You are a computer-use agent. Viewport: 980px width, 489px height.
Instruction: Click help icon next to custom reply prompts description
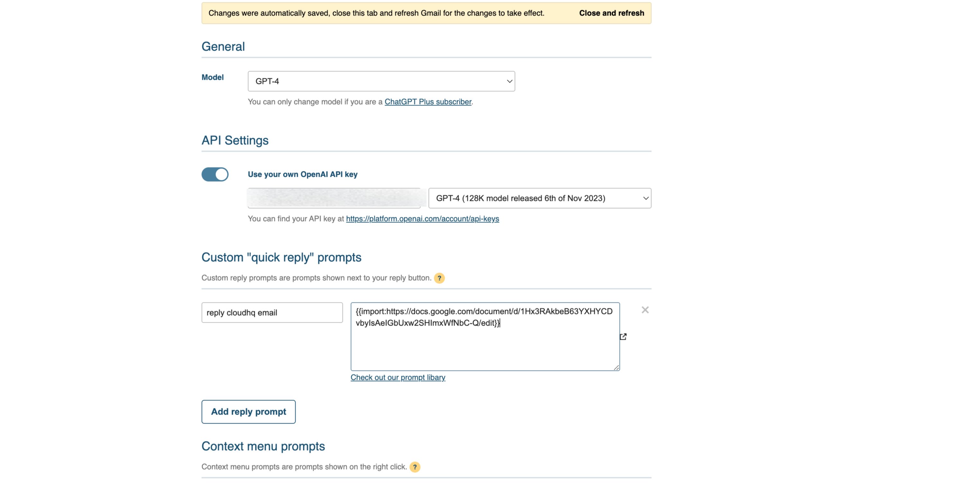pyautogui.click(x=439, y=278)
